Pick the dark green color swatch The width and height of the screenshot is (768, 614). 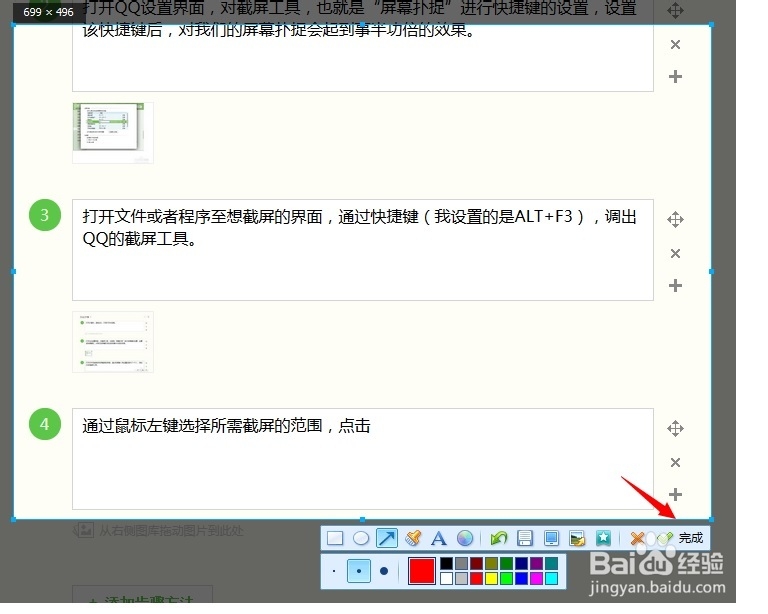(506, 563)
